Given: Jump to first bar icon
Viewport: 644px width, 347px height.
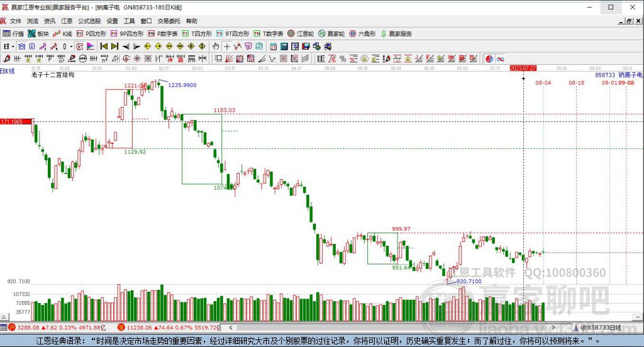Looking at the screenshot, I should pyautogui.click(x=104, y=47).
